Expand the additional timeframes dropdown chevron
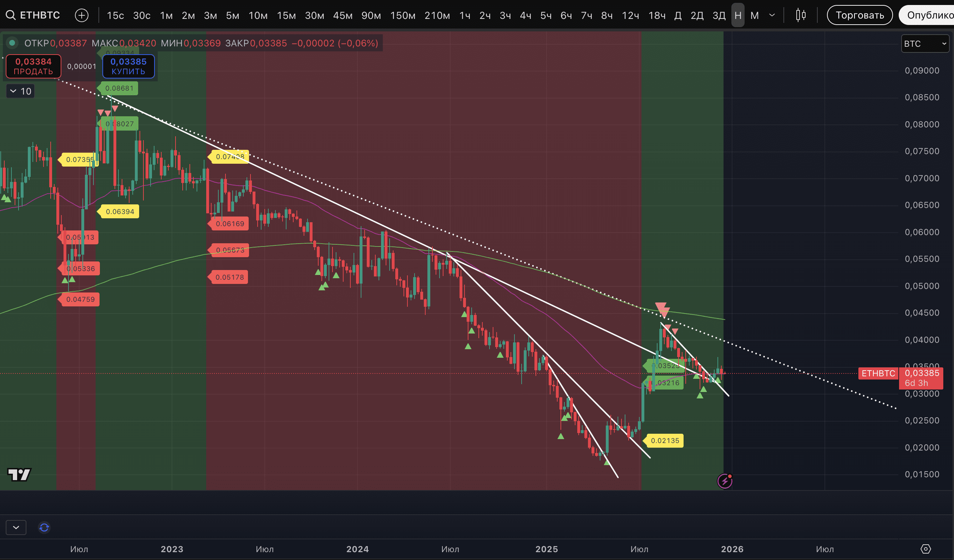Viewport: 954px width, 560px height. 772,15
